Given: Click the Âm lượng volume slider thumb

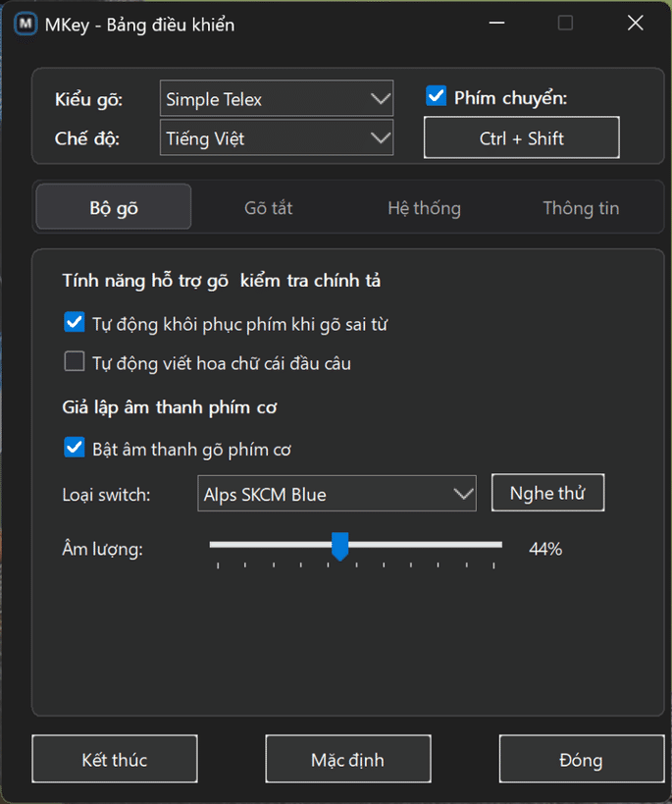Looking at the screenshot, I should tap(339, 547).
